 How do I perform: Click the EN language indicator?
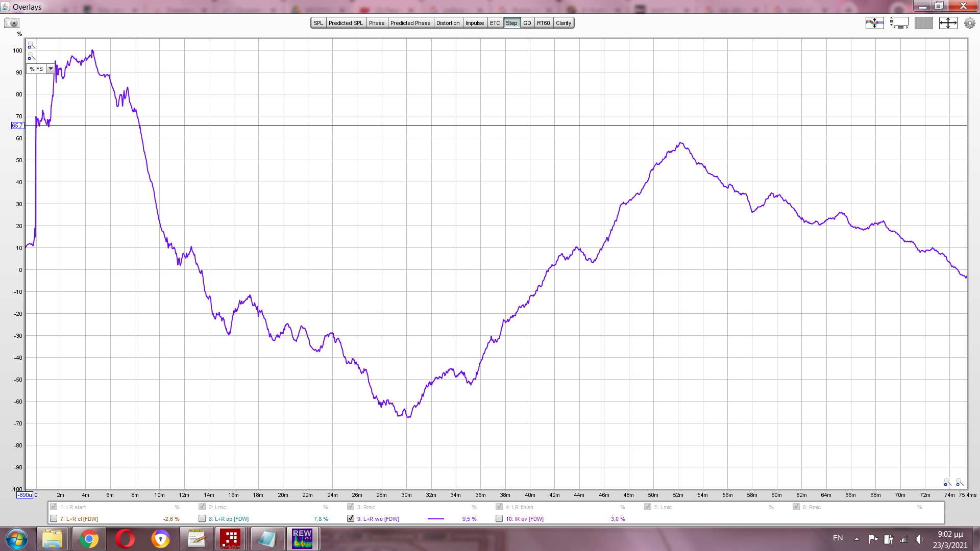click(x=838, y=538)
